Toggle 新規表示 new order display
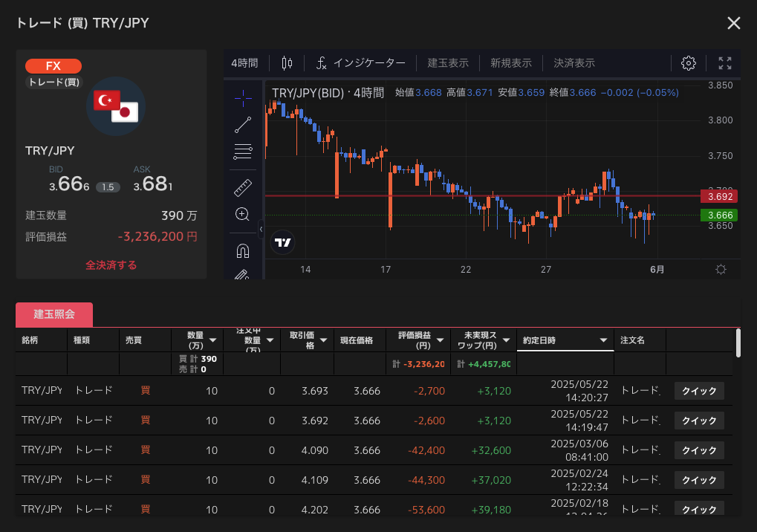This screenshot has width=757, height=532. [x=510, y=63]
